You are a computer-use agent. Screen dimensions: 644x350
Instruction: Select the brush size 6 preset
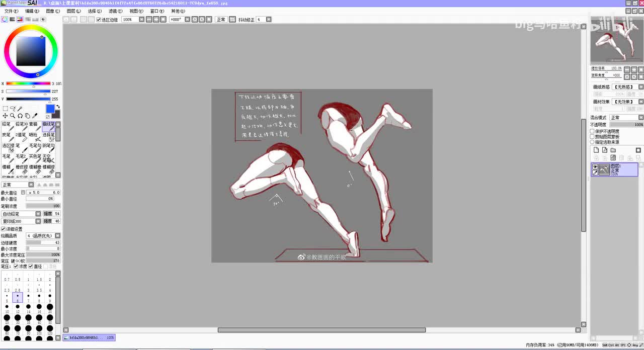tap(18, 298)
